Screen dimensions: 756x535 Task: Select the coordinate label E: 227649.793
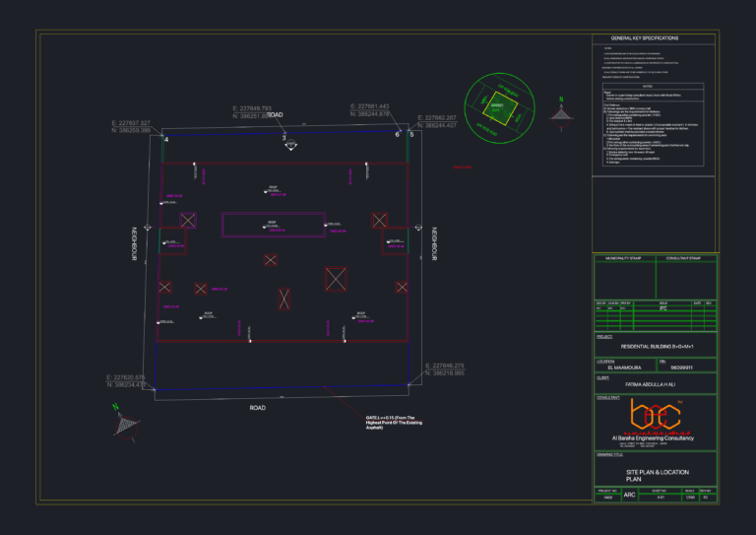coord(252,108)
